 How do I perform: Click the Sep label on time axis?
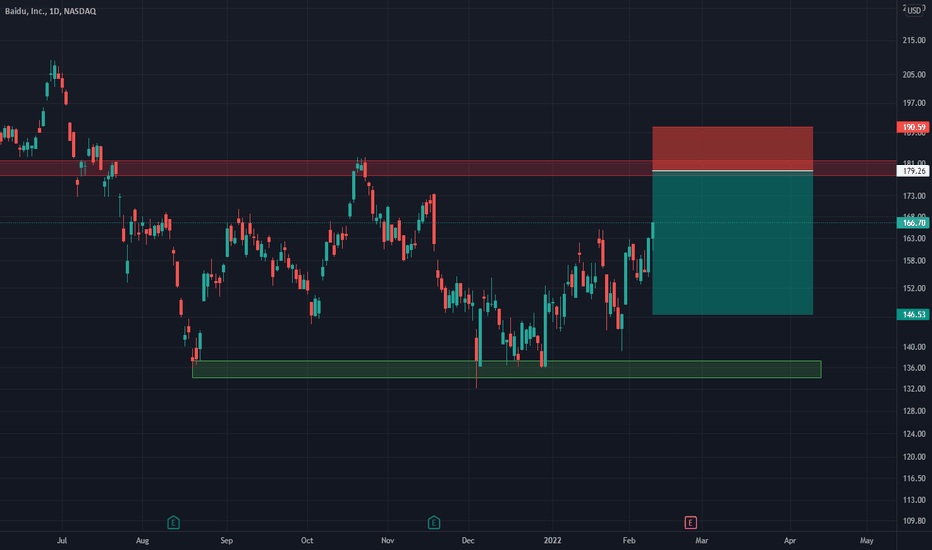[x=226, y=540]
